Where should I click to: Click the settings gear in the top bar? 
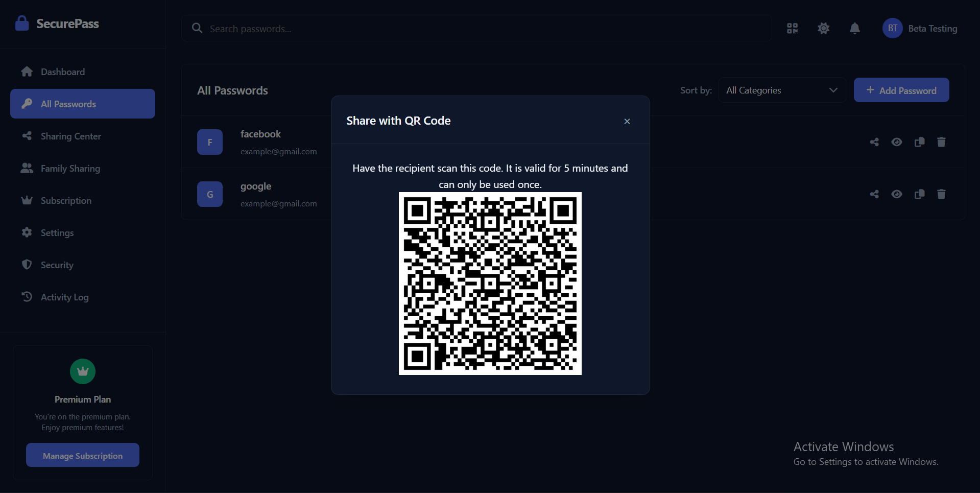click(823, 28)
